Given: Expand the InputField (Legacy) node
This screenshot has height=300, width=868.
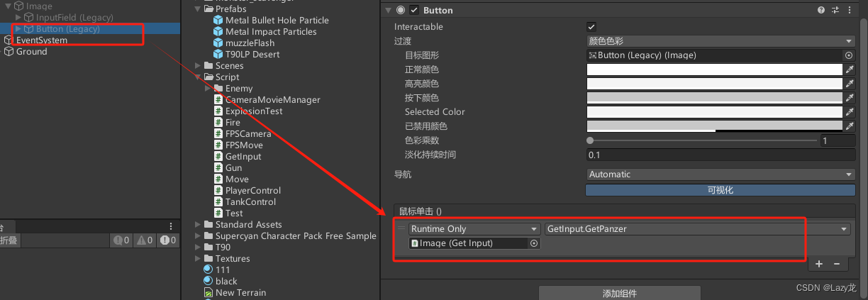Looking at the screenshot, I should tap(18, 17).
